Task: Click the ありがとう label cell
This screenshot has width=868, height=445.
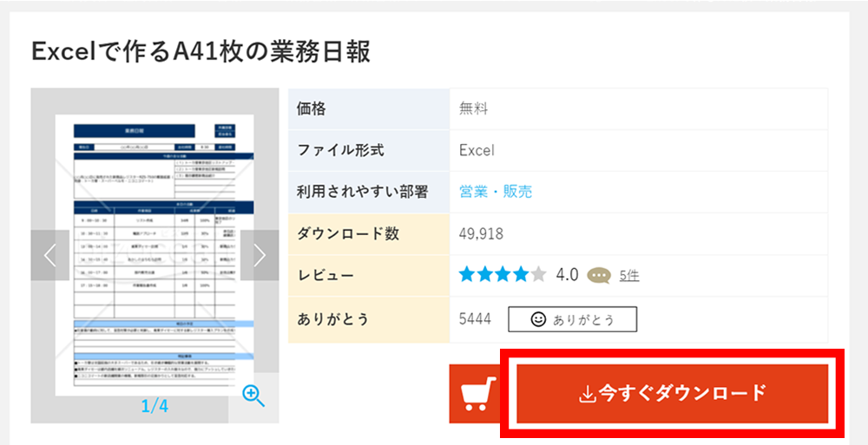Action: coord(369,319)
